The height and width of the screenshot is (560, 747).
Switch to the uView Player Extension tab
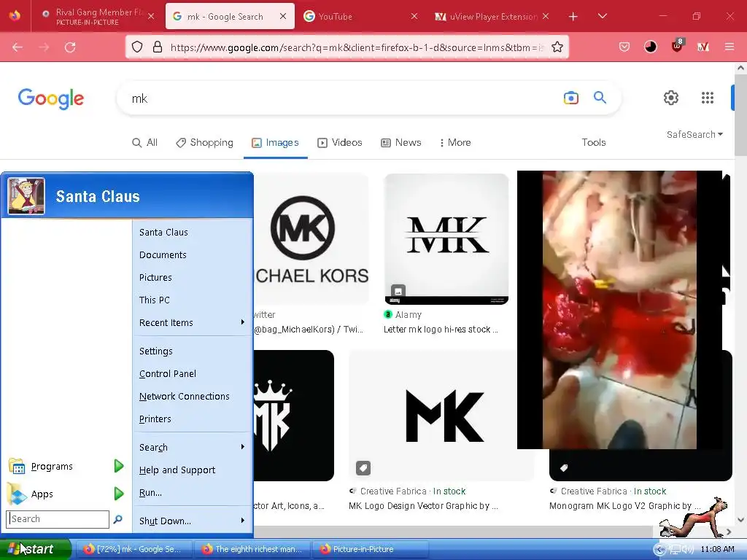click(492, 17)
